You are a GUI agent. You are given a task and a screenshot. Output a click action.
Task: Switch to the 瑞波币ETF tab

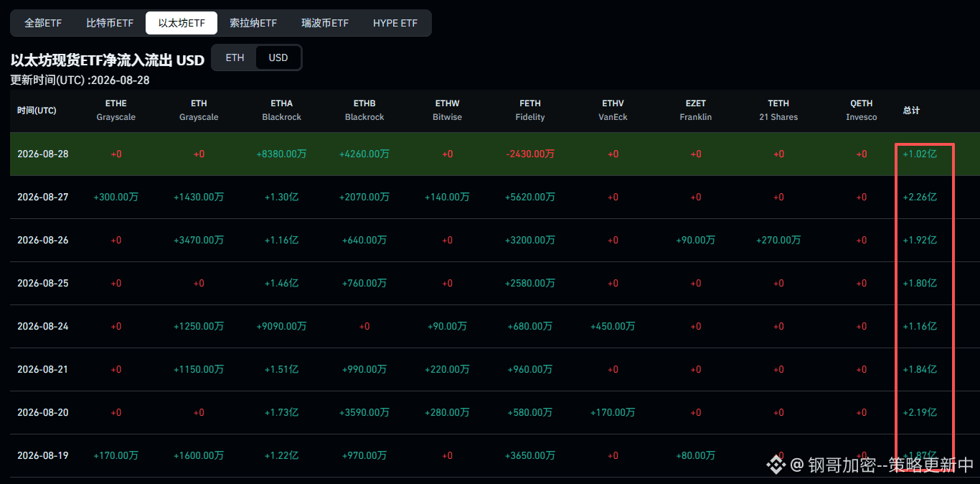(325, 23)
